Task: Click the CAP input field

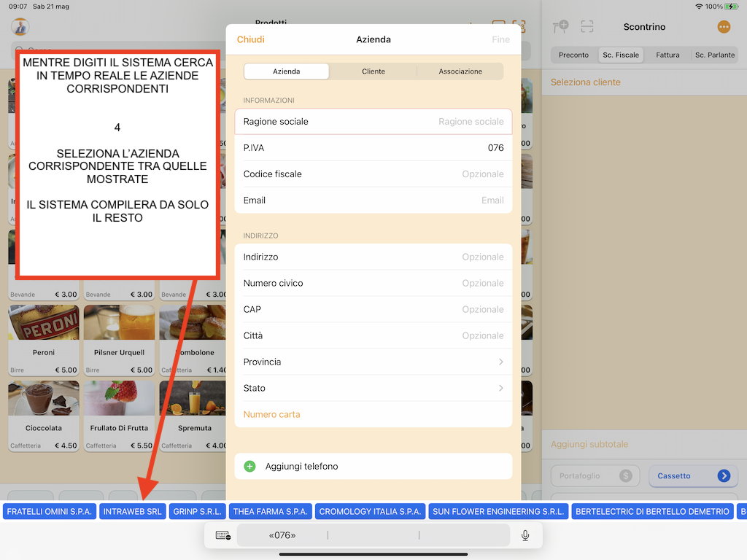Action: point(373,309)
